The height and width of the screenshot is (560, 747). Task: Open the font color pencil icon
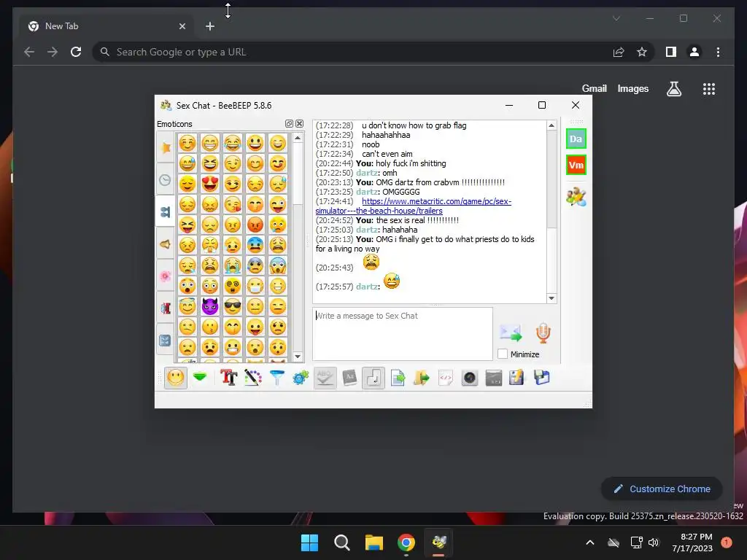pyautogui.click(x=253, y=378)
